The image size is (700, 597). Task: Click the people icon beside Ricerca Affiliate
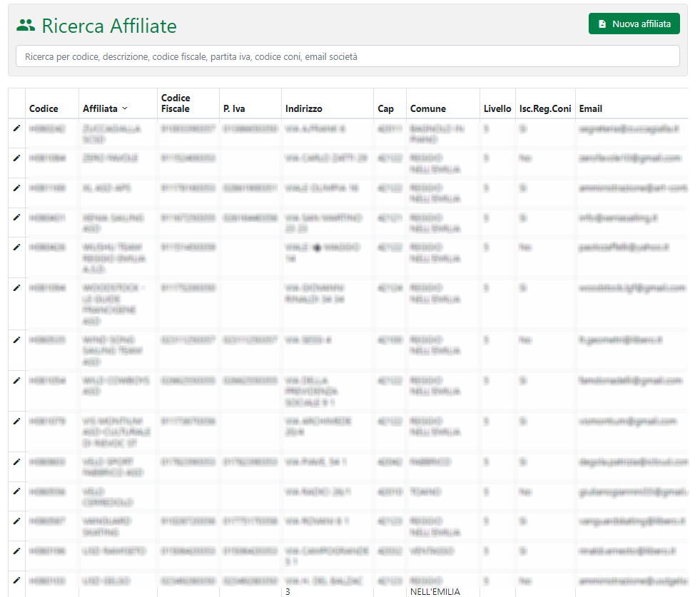(26, 26)
